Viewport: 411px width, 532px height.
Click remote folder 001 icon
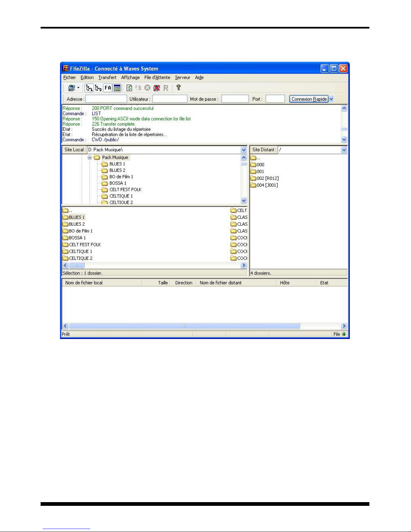(x=253, y=171)
